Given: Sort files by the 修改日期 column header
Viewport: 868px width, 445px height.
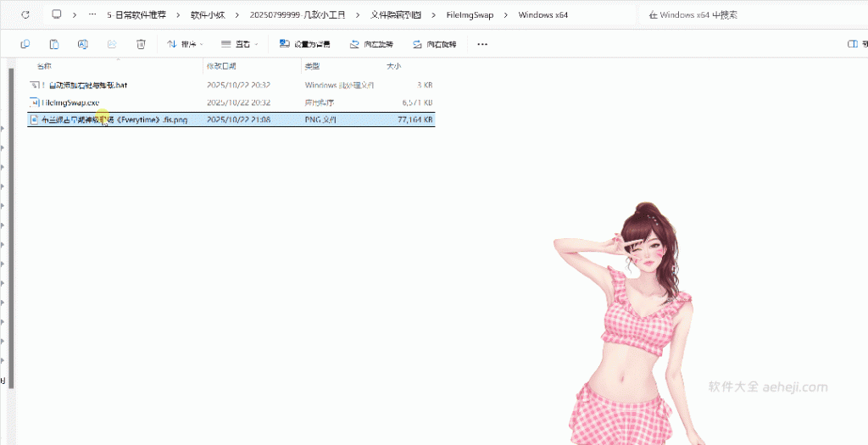Looking at the screenshot, I should coord(220,66).
